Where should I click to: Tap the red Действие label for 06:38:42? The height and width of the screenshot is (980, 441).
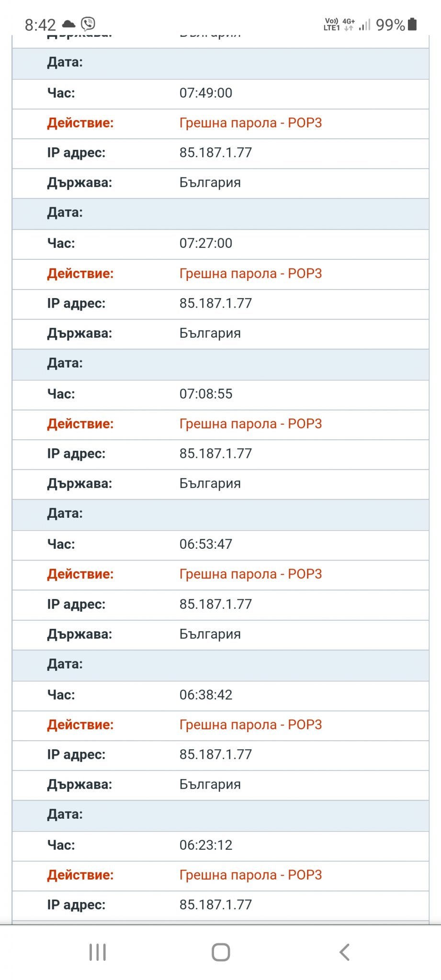[x=80, y=724]
